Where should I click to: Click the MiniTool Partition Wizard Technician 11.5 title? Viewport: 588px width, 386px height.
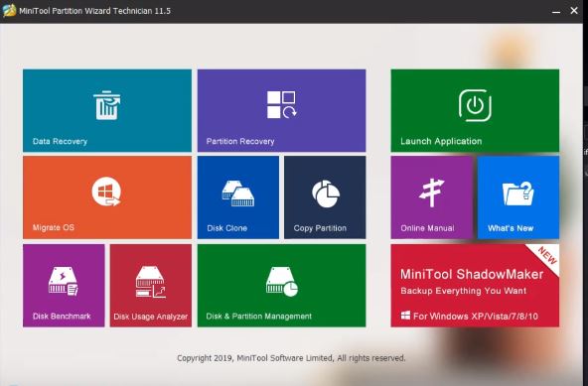95,11
